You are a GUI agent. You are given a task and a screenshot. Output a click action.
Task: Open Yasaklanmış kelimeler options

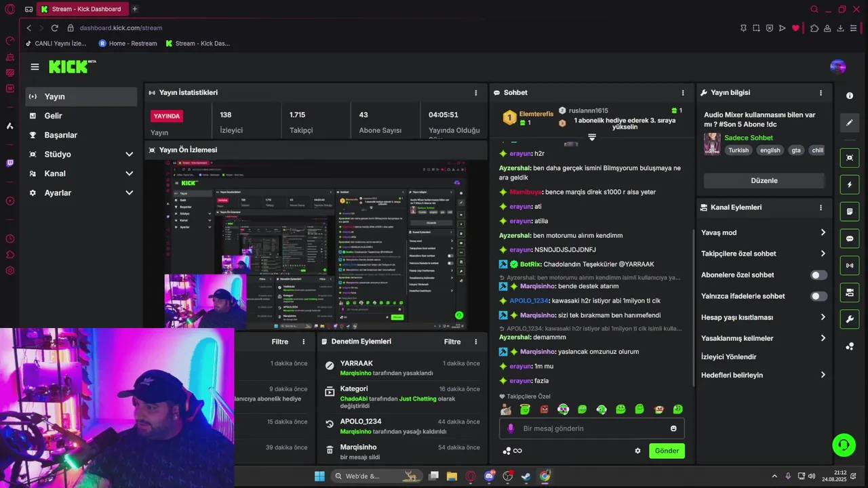pos(764,338)
